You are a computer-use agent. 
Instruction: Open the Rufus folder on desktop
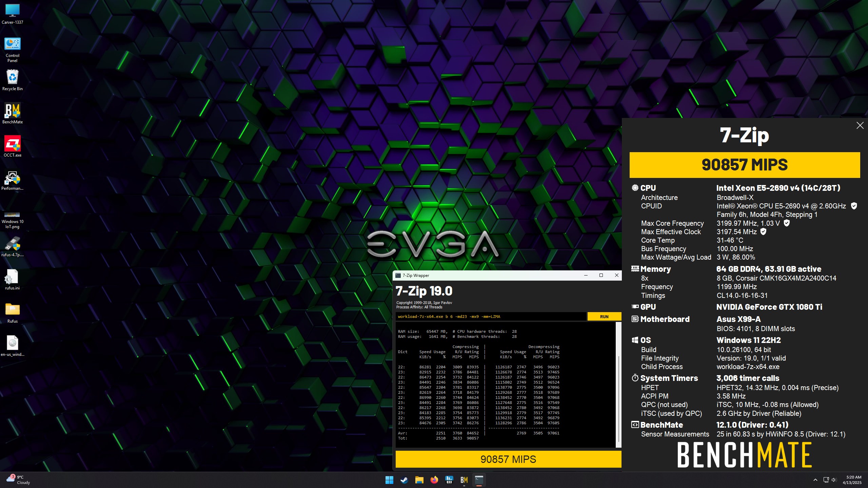(13, 313)
